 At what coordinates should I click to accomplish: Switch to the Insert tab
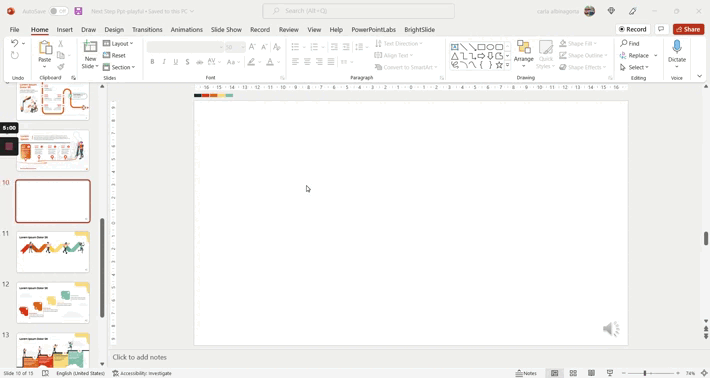point(65,29)
